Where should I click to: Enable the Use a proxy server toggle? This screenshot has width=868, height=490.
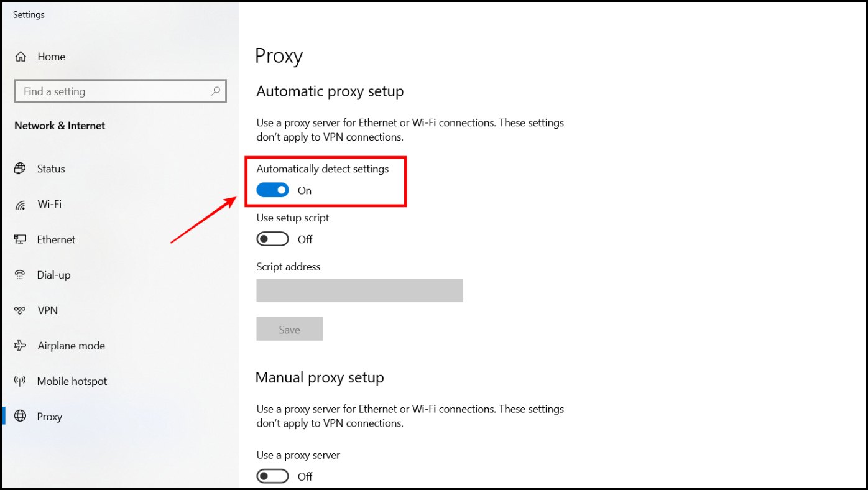273,476
